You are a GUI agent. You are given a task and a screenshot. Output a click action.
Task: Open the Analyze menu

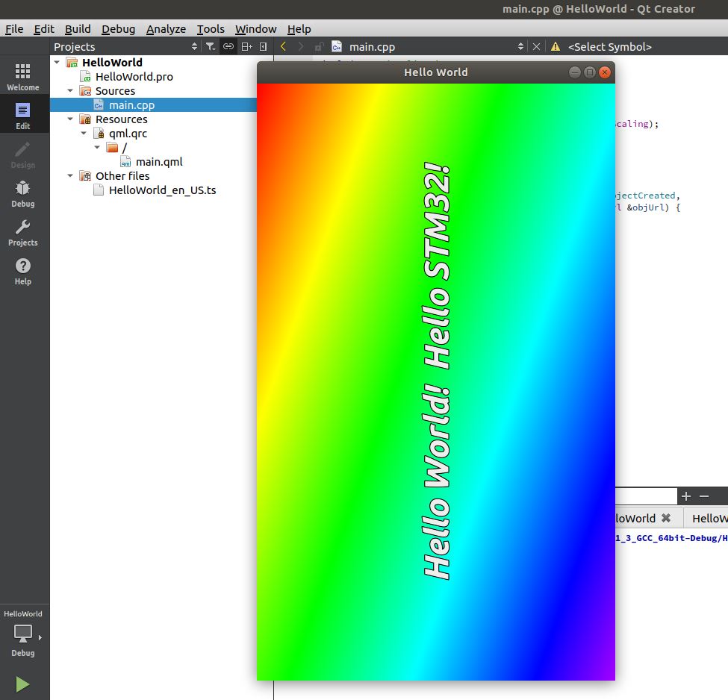click(166, 29)
